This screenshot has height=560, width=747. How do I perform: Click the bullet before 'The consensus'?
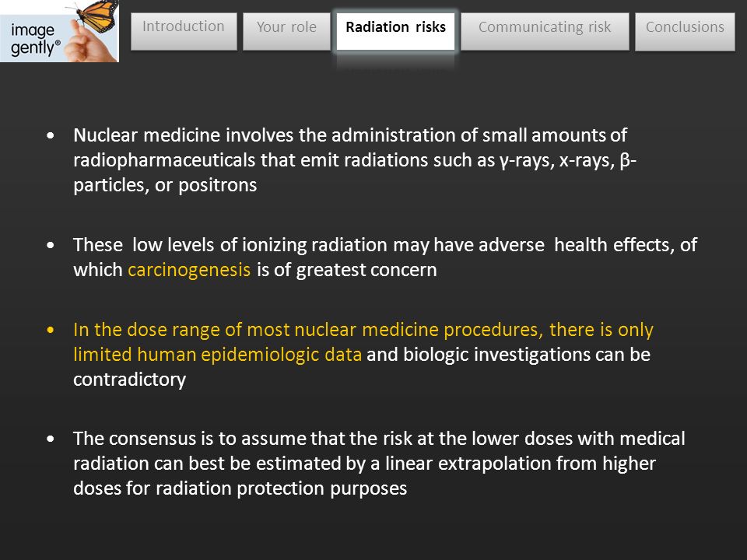pos(51,439)
